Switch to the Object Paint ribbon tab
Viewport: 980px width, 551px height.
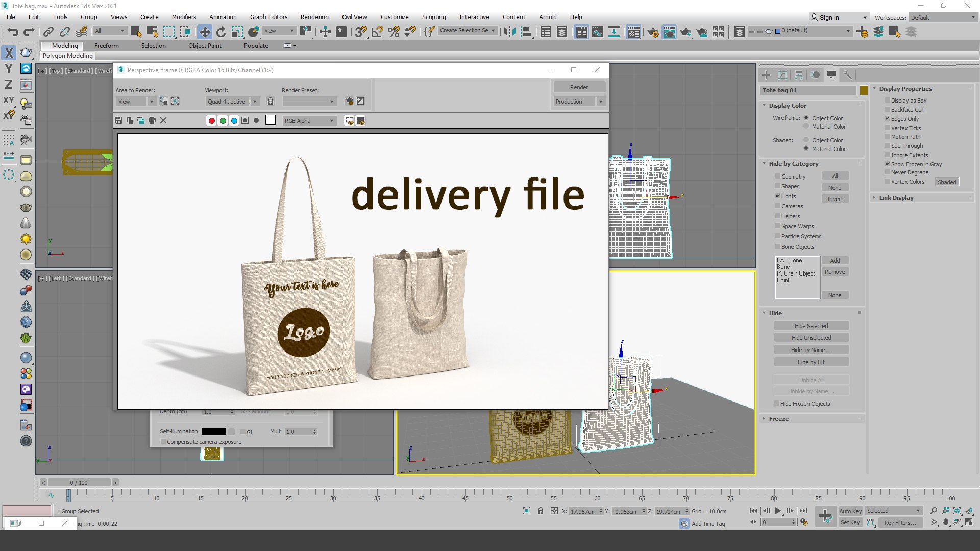click(x=205, y=46)
